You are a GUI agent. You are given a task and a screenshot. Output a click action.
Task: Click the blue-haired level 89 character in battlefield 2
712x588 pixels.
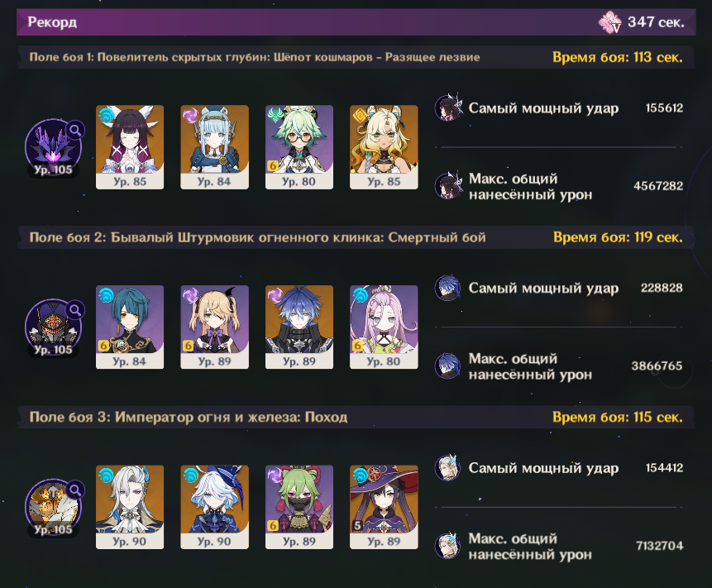pyautogui.click(x=299, y=327)
